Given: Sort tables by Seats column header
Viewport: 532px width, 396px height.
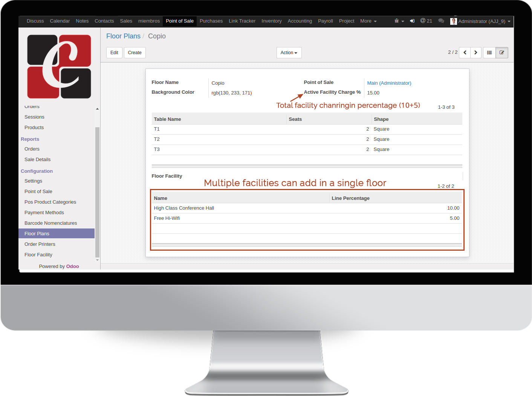Looking at the screenshot, I should tap(329, 119).
